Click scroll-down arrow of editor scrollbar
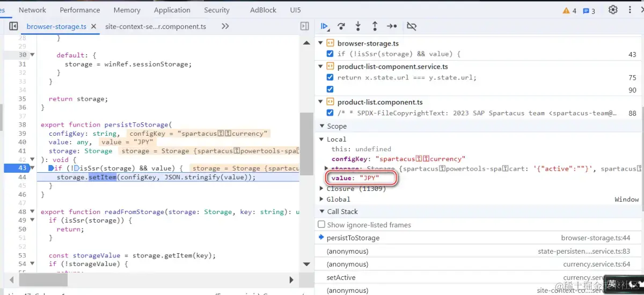The width and height of the screenshot is (644, 295). tap(306, 264)
